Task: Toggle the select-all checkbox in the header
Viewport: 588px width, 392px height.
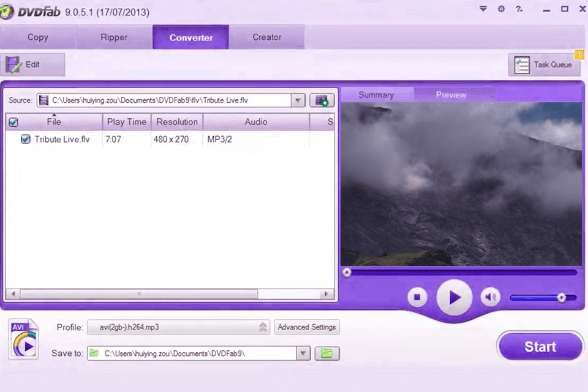Action: coord(13,122)
